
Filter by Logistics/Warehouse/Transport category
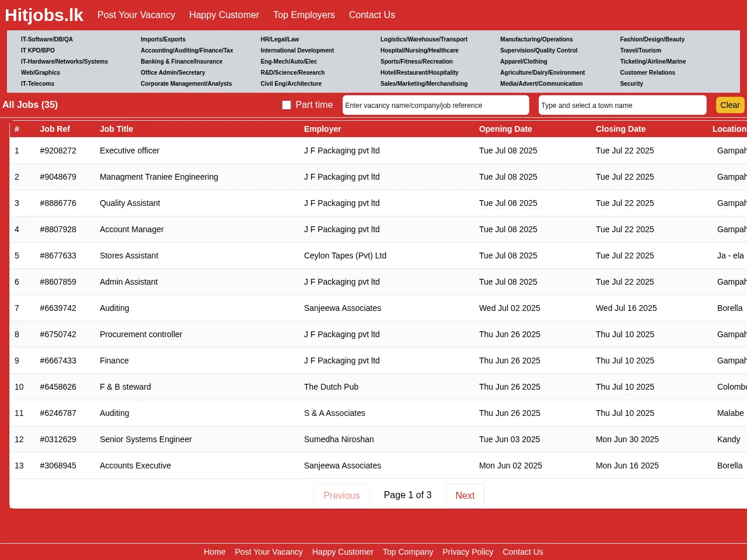tap(424, 39)
